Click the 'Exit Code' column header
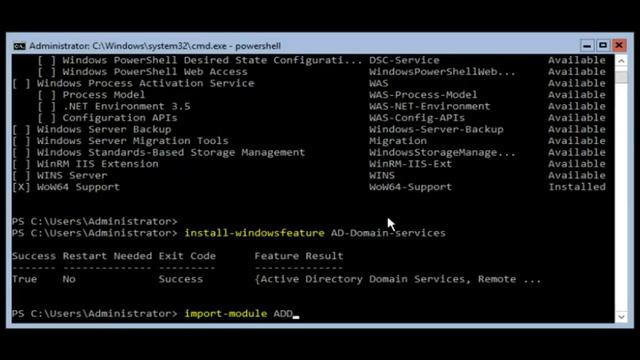 tap(187, 256)
